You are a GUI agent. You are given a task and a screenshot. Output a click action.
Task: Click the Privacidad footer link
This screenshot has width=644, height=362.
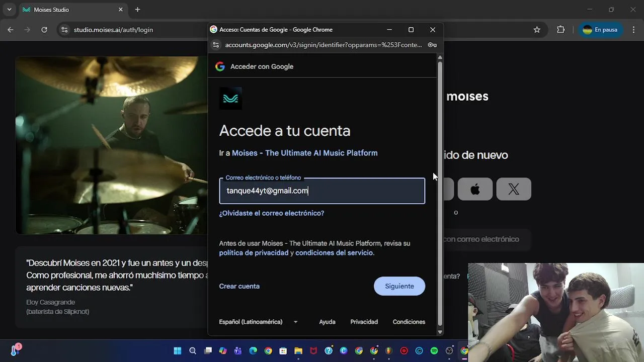(364, 322)
